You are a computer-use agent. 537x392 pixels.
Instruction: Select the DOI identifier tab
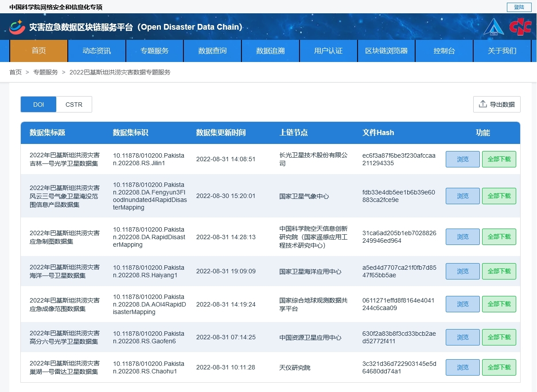coord(39,105)
